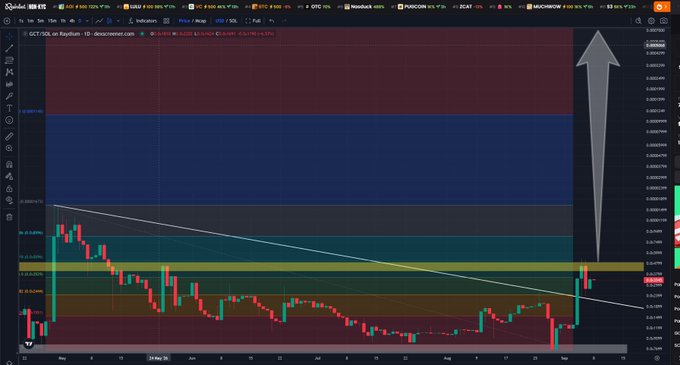Viewport: 680px width, 365px height.
Task: Open the MUCHWOW trending token
Action: point(557,7)
